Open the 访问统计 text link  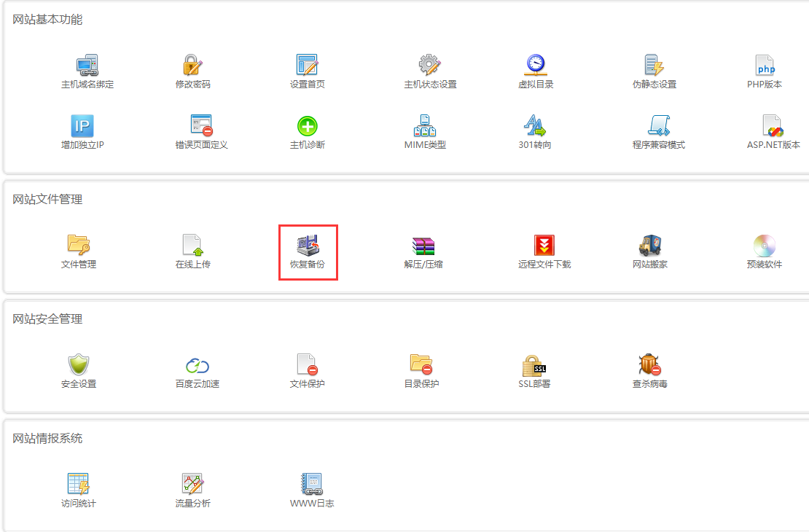point(78,504)
